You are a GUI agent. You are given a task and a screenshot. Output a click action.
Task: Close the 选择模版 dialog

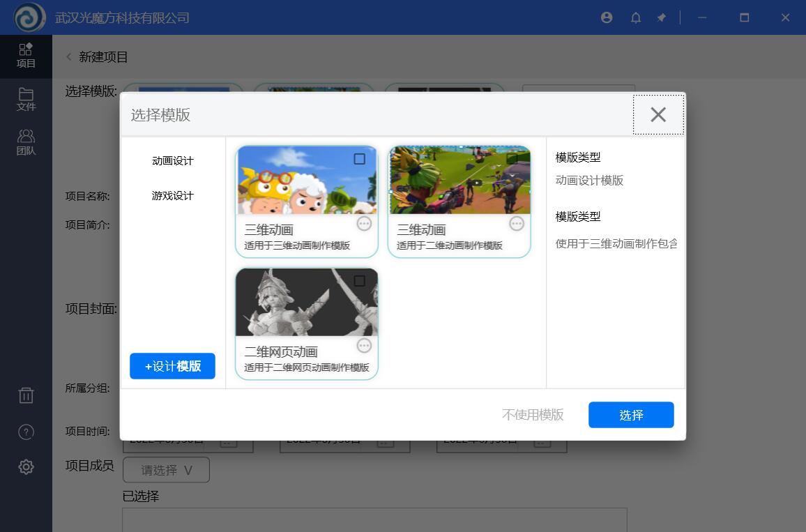(658, 114)
